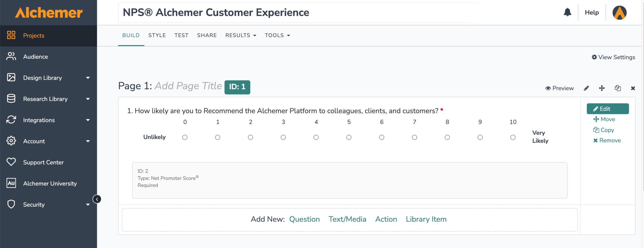Open the Alchemer University sidebar icon
Image resolution: width=644 pixels, height=248 pixels.
tap(11, 183)
